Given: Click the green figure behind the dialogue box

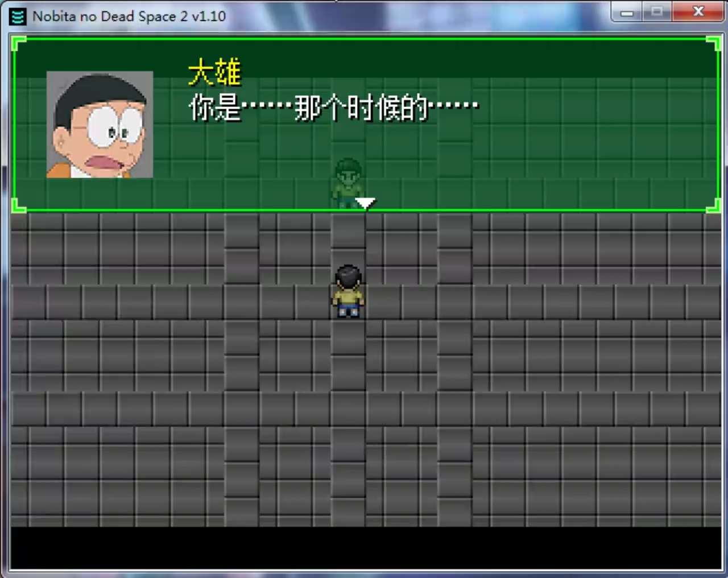Looking at the screenshot, I should pyautogui.click(x=348, y=182).
